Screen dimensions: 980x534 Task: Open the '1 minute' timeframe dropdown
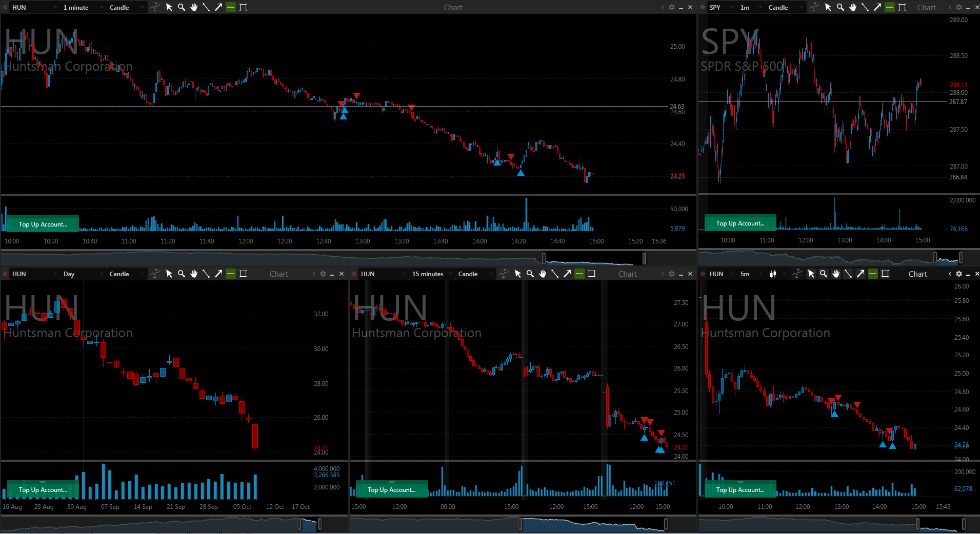(84, 7)
